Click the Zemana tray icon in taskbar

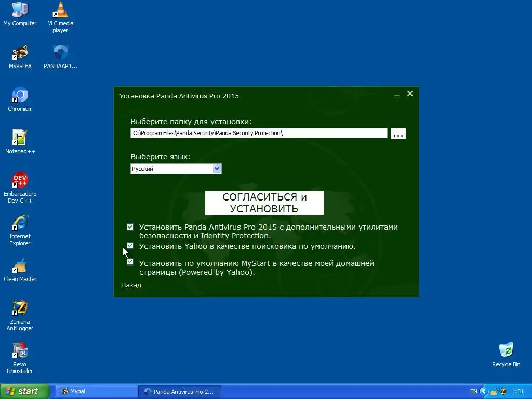pos(503,392)
